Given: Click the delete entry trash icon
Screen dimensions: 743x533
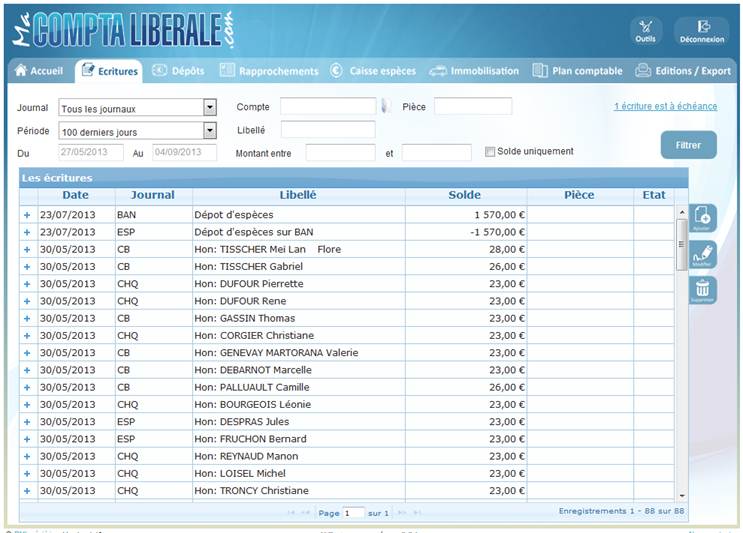Looking at the screenshot, I should pyautogui.click(x=702, y=290).
